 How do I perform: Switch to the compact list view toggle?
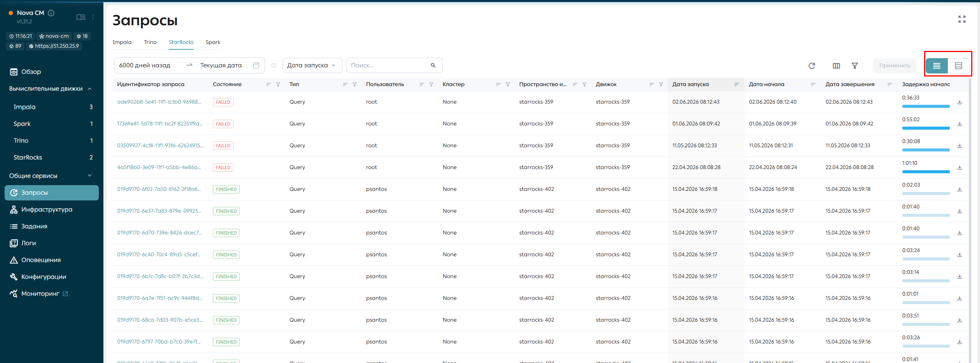(937, 66)
